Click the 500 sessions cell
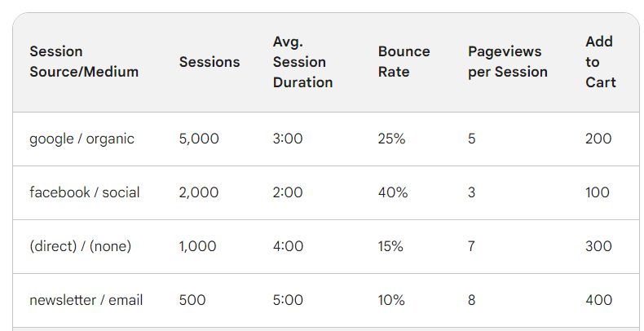 [x=192, y=300]
